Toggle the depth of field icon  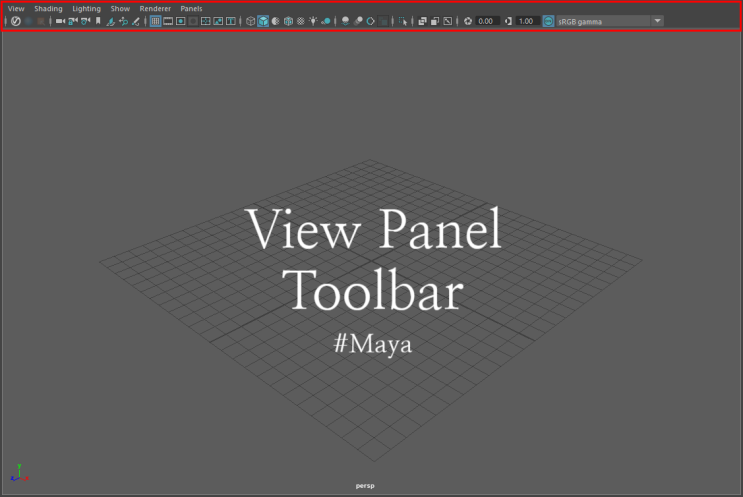click(383, 21)
